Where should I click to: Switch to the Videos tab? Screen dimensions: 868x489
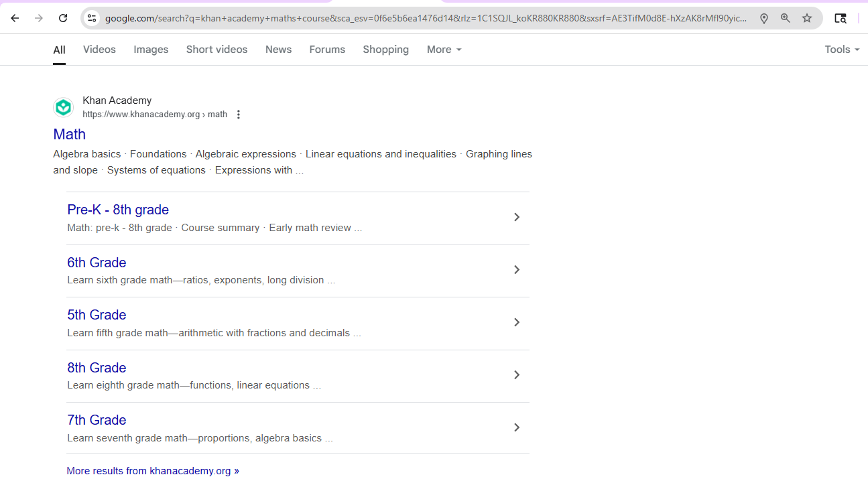(x=99, y=50)
